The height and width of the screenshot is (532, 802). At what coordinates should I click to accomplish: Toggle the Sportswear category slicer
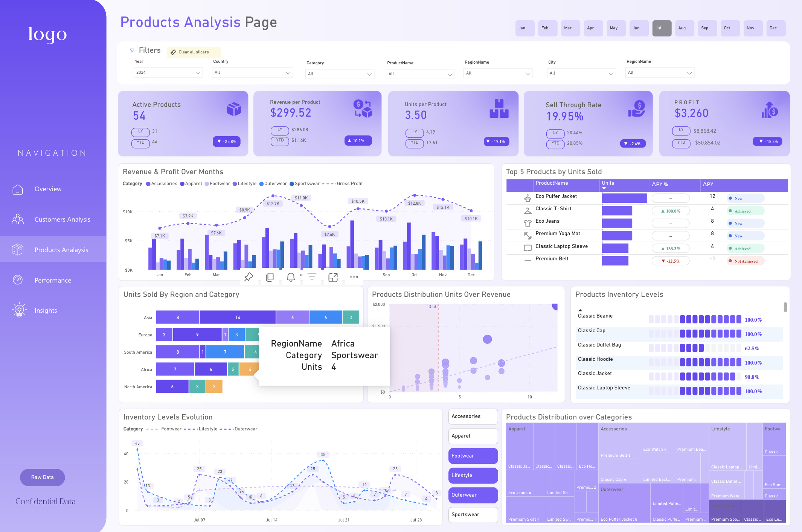coord(473,515)
